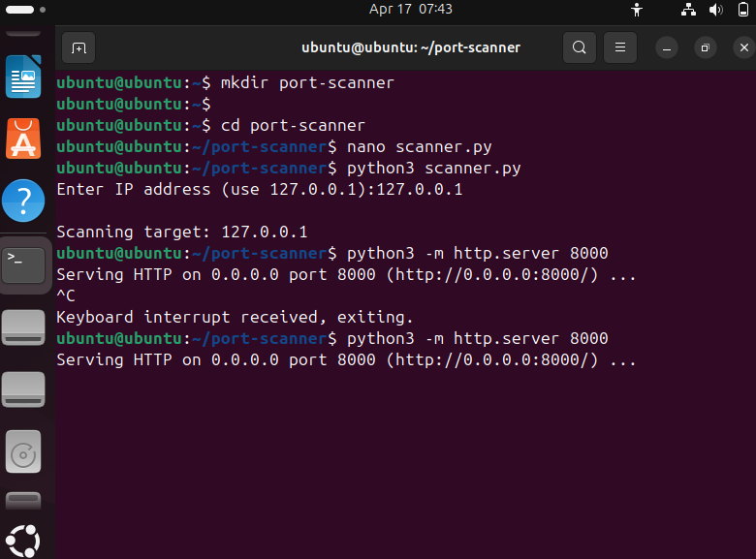Click the wired network status icon
The width and height of the screenshot is (756, 559).
coord(689,10)
